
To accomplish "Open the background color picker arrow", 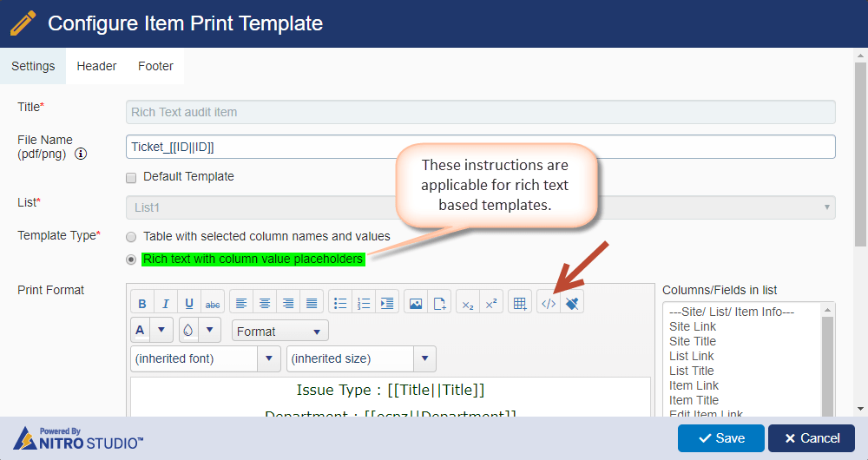I will (x=210, y=331).
